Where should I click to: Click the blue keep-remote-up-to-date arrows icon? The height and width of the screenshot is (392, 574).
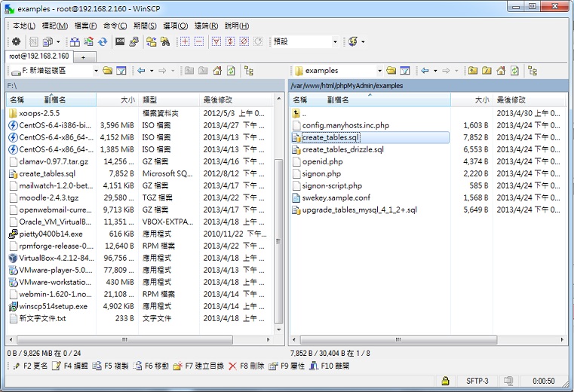point(103,41)
